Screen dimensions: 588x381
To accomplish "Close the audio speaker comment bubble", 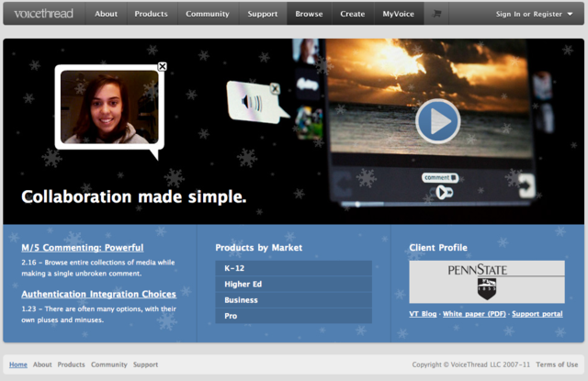I will click(275, 89).
